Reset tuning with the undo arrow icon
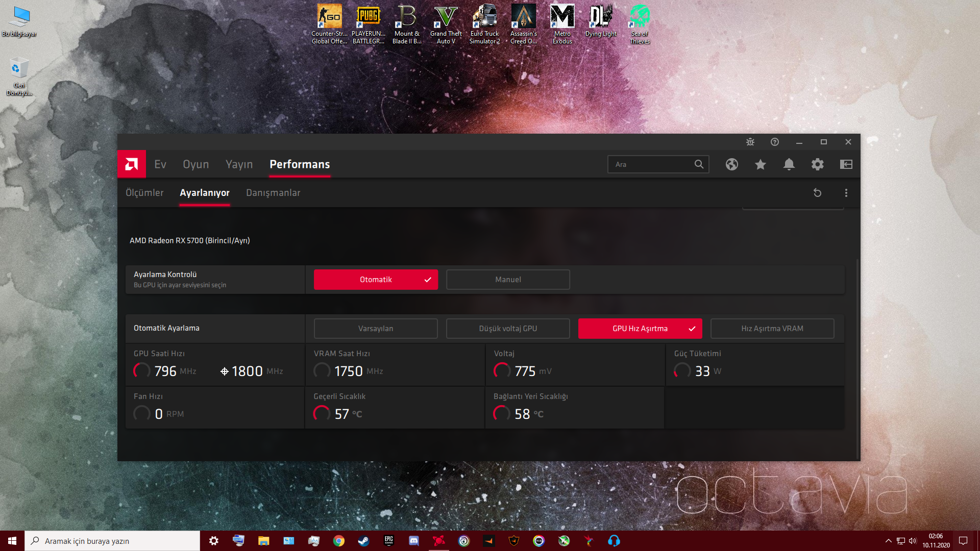 coord(817,193)
